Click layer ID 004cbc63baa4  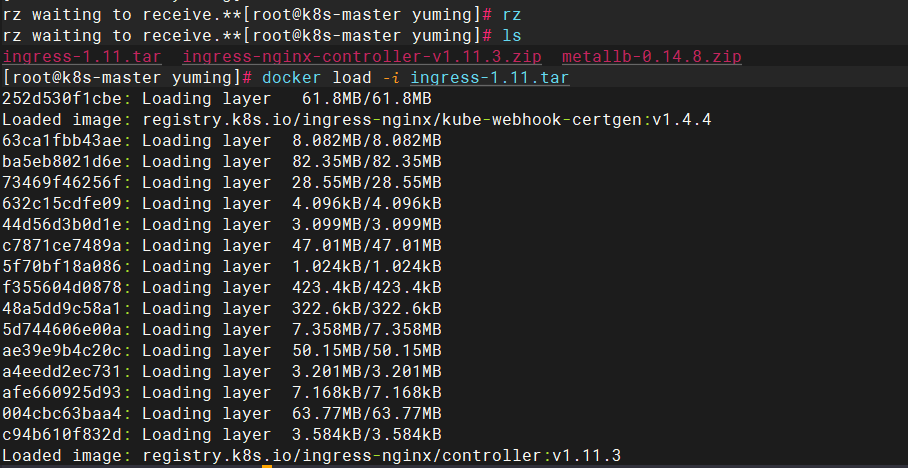pos(62,414)
